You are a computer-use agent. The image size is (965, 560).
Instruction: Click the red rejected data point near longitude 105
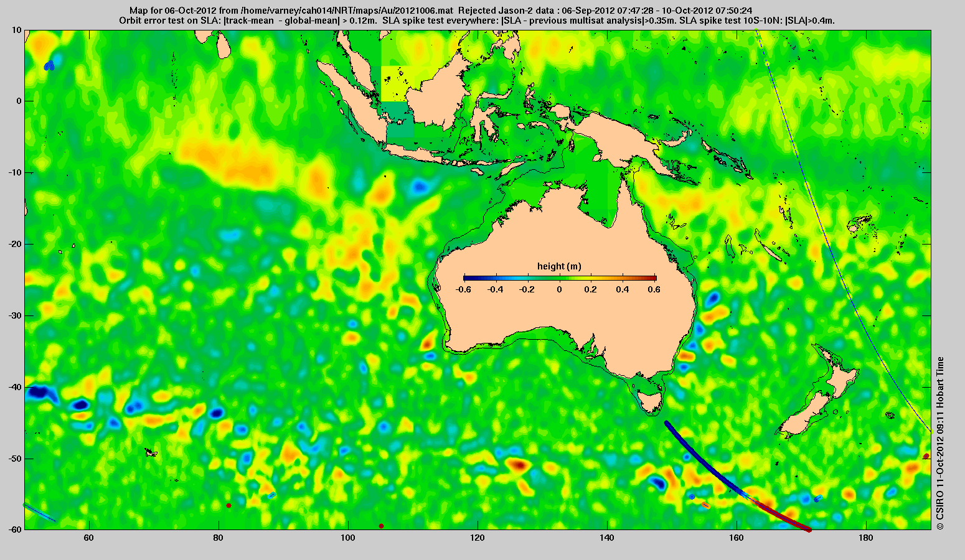(x=381, y=526)
